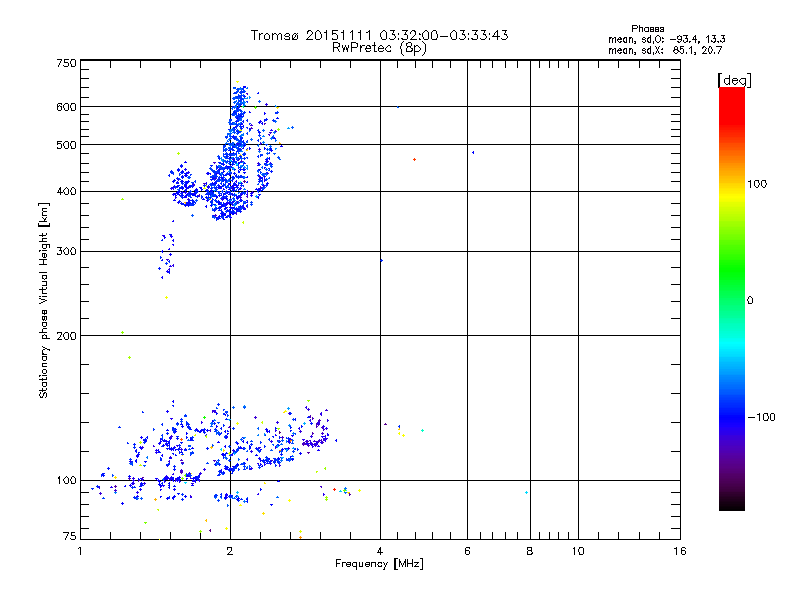Select the RwPretec (8p) subtitle
The width and height of the screenshot is (800, 600).
point(379,48)
